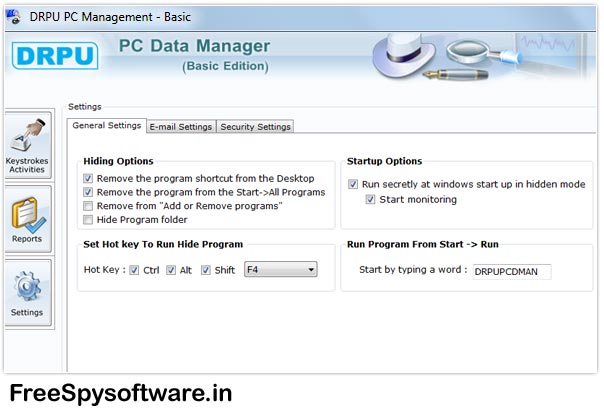Toggle the Start monitoring checkbox
604x412 pixels.
pos(370,199)
